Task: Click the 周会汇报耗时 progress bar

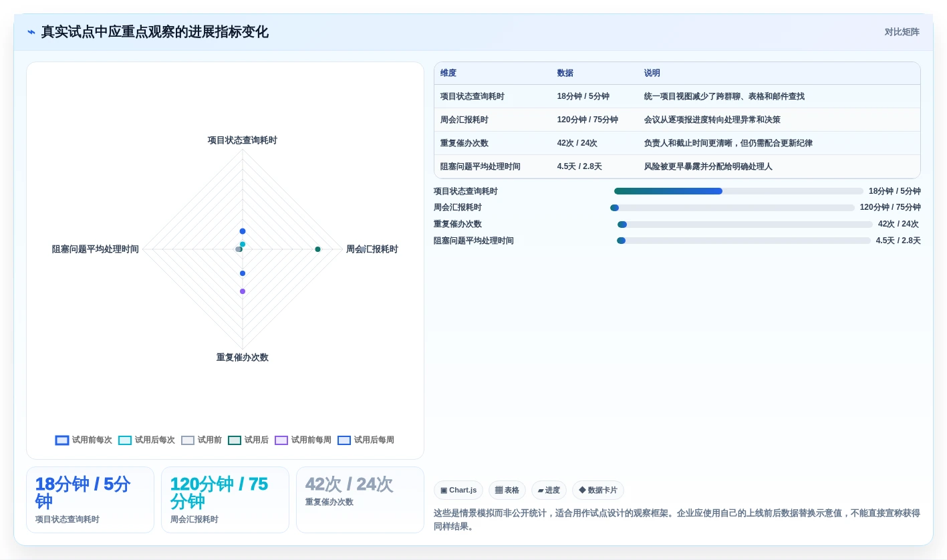Action: tap(732, 208)
